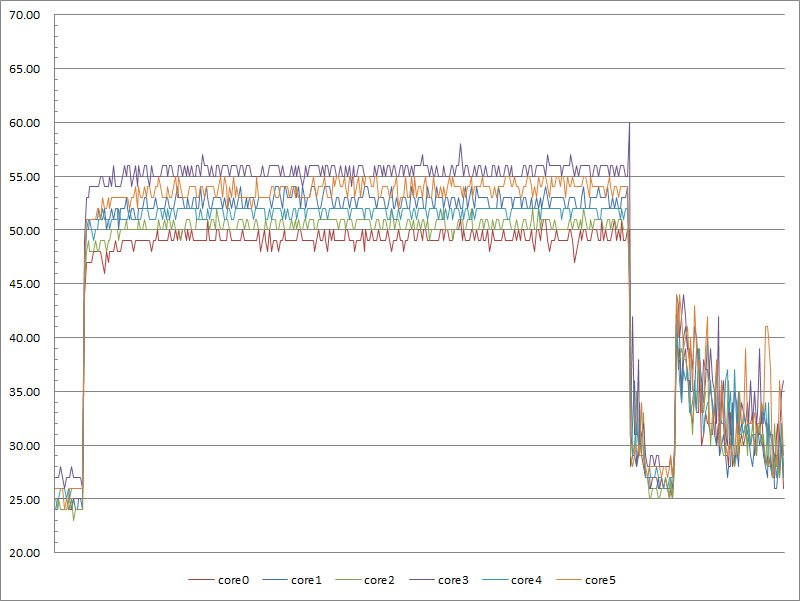This screenshot has width=800, height=601.
Task: Click the red core0 legend line marker
Action: click(x=201, y=580)
